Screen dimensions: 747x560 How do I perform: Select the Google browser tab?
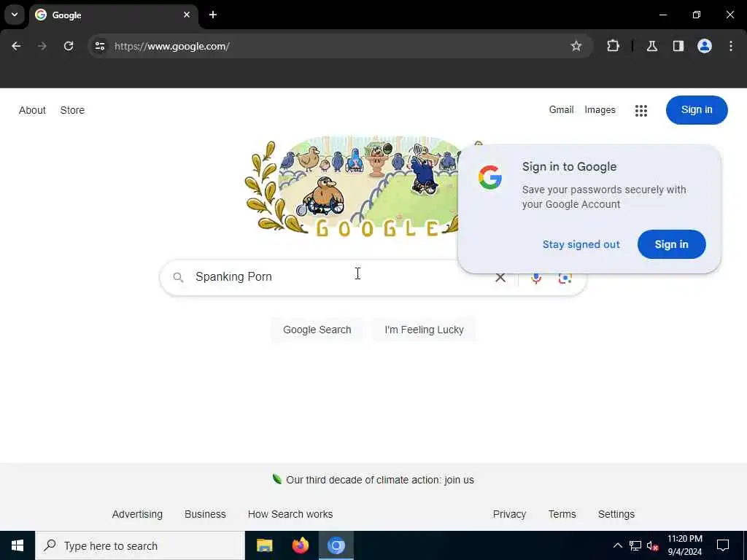(115, 15)
